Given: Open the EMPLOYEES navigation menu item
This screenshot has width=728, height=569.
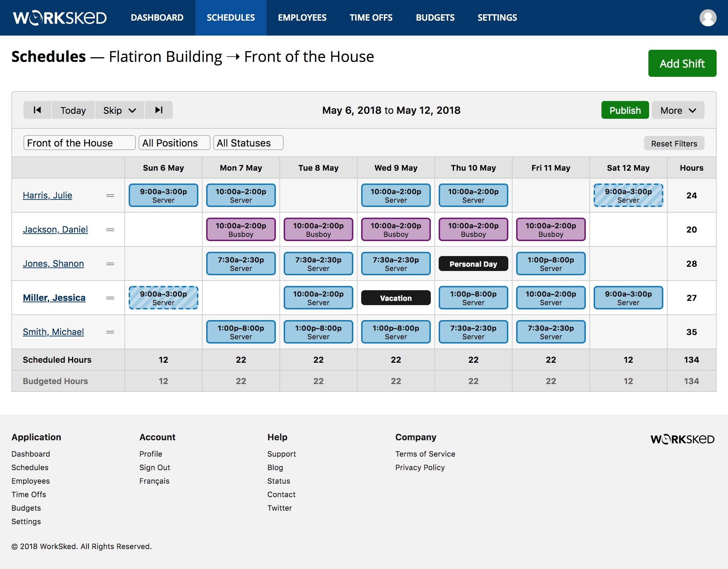Looking at the screenshot, I should 303,17.
